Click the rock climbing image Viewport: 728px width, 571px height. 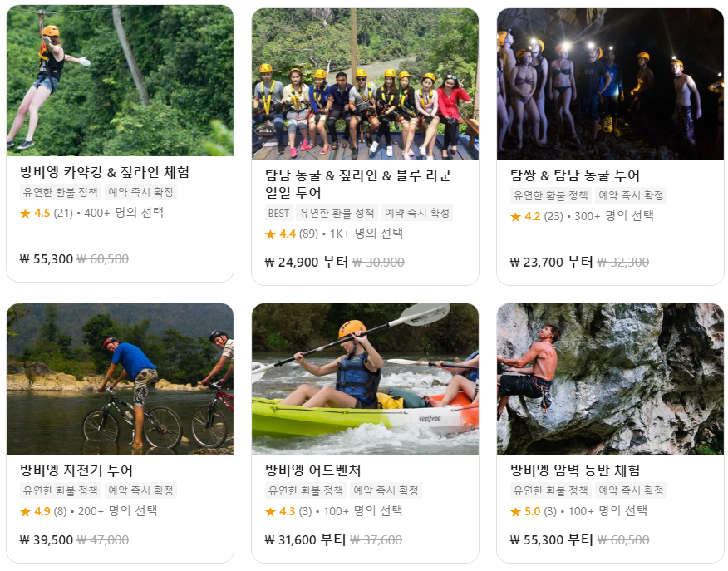pos(610,379)
